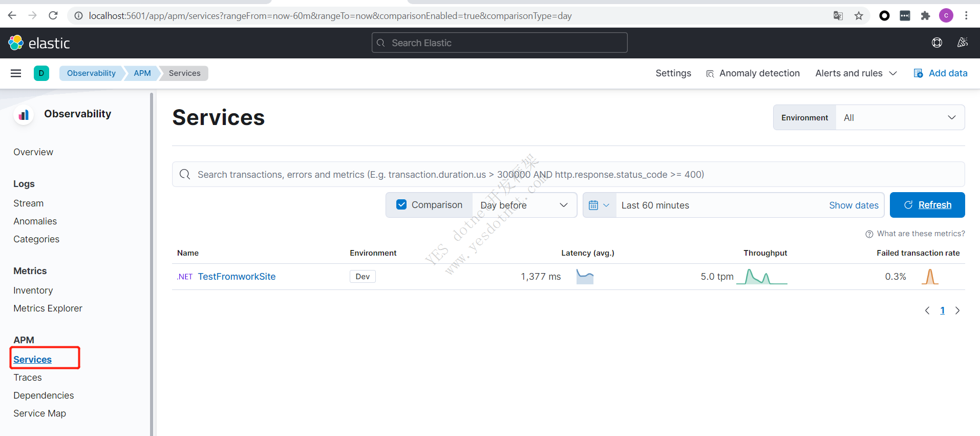Open Service Map in the sidebar
This screenshot has height=436, width=980.
[x=40, y=413]
